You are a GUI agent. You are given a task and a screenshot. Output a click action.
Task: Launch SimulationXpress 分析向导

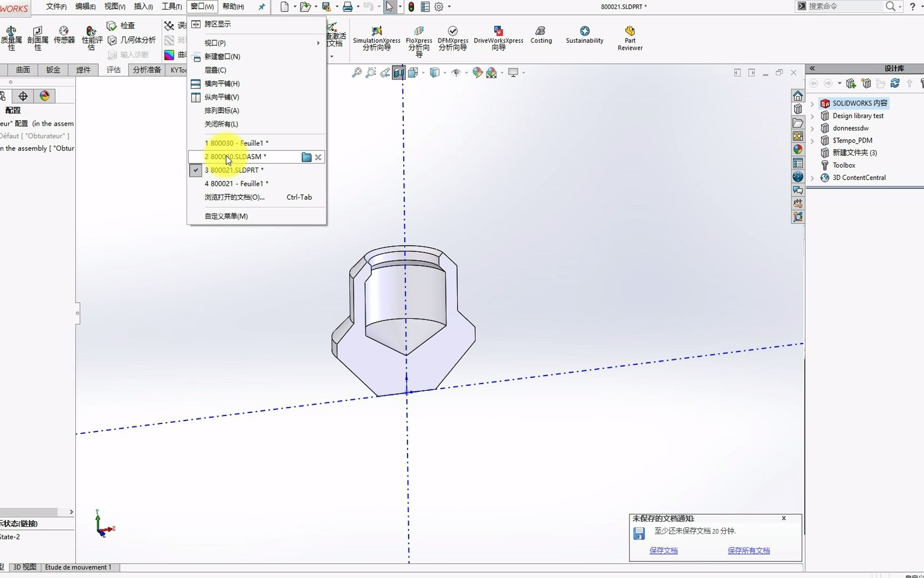pos(376,37)
